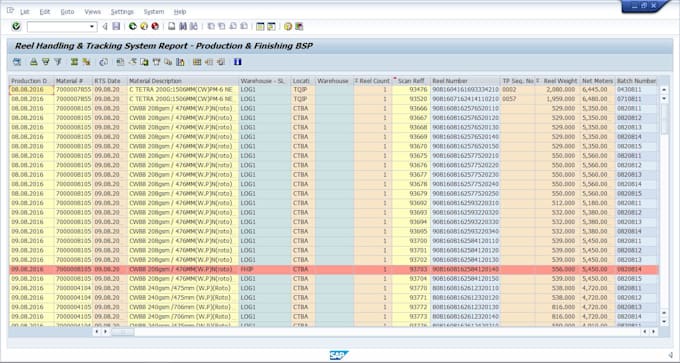Open the Edit menu
Image resolution: width=680 pixels, height=363 pixels.
pos(45,12)
